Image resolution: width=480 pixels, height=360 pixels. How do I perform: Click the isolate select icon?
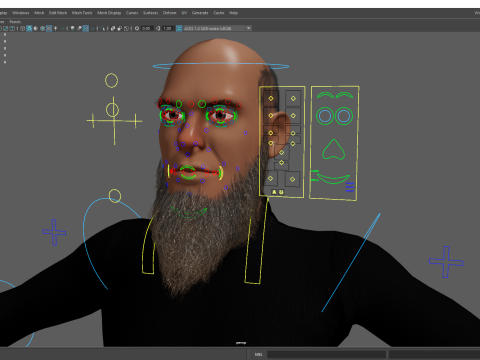pyautogui.click(x=103, y=29)
